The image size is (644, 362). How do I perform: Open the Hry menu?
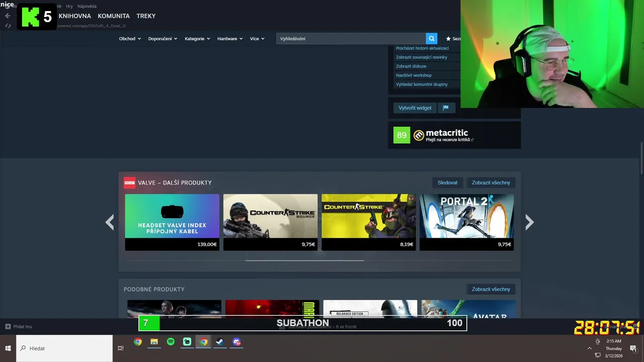(x=69, y=7)
